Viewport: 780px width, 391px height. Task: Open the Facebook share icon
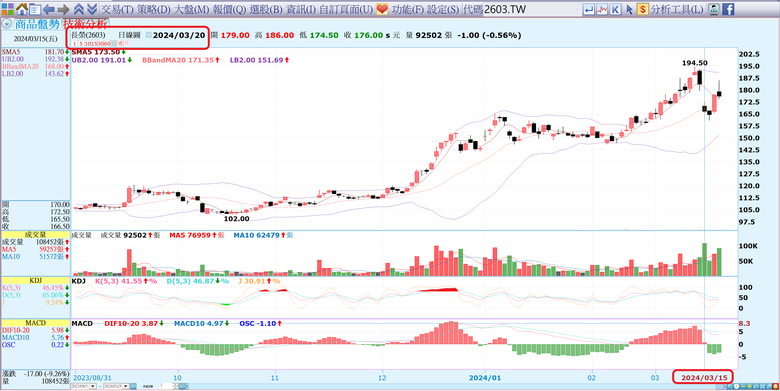(x=728, y=9)
